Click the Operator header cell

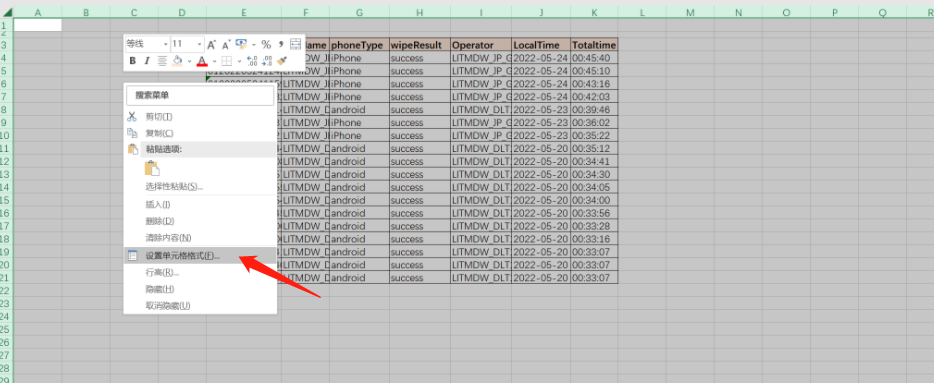coord(481,45)
